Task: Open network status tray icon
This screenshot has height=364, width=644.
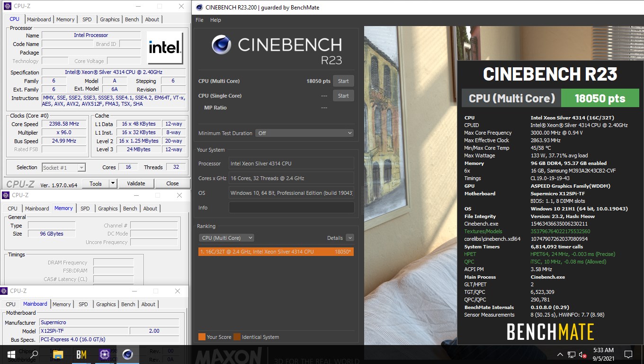Action: 572,355
